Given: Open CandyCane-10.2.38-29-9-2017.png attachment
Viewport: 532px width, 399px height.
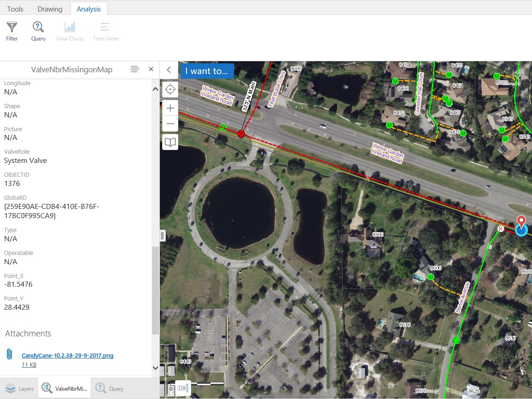Looking at the screenshot, I should click(68, 355).
